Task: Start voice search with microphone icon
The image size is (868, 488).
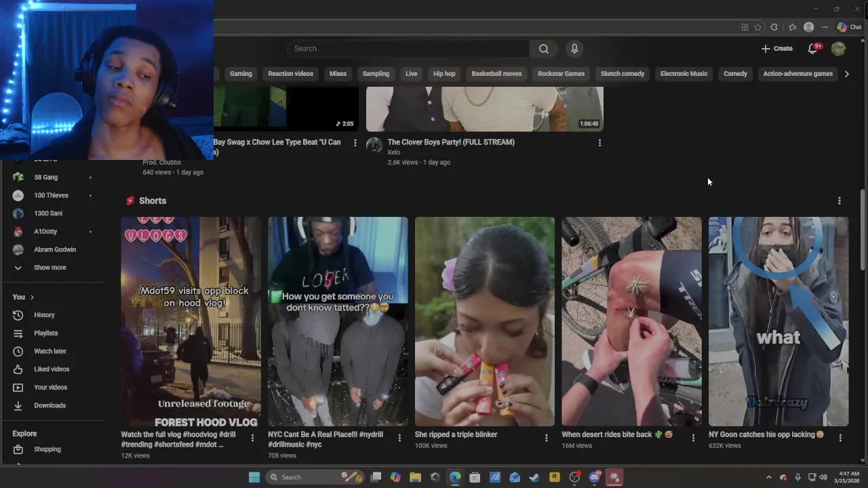Action: [574, 49]
